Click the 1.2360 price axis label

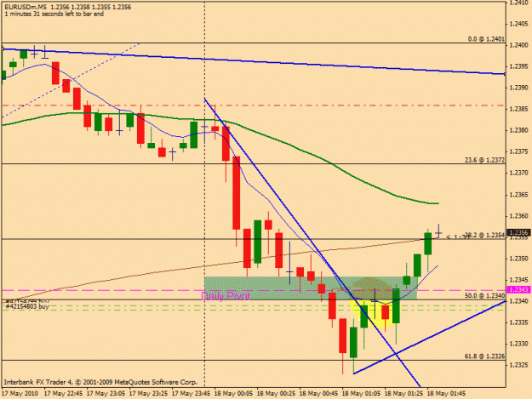[518, 215]
